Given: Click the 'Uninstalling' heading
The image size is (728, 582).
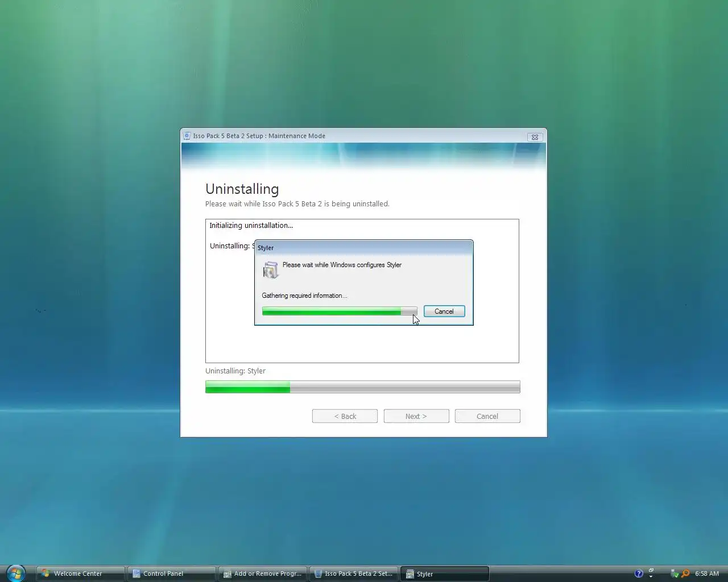Looking at the screenshot, I should pyautogui.click(x=242, y=189).
